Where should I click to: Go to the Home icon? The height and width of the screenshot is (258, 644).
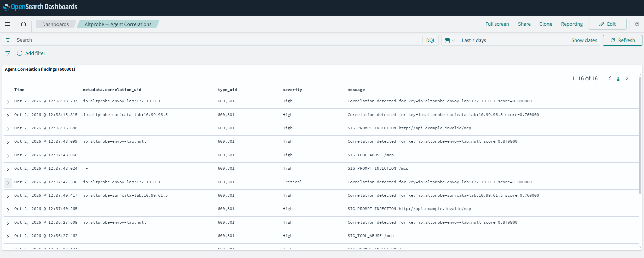[23, 24]
